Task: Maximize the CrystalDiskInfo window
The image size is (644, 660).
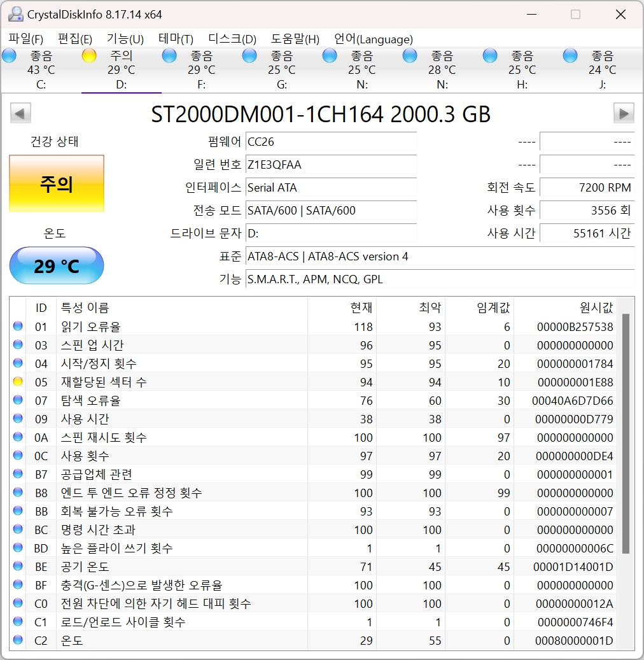Action: coord(575,14)
